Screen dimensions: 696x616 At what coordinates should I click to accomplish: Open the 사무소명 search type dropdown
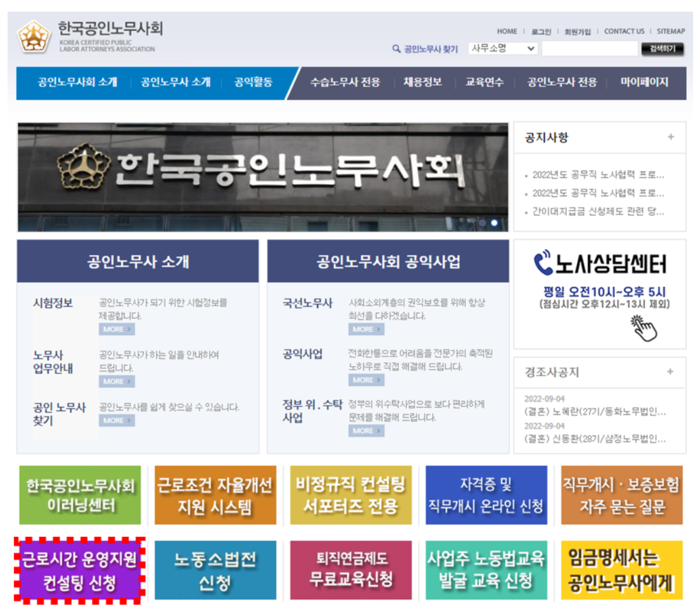(503, 48)
